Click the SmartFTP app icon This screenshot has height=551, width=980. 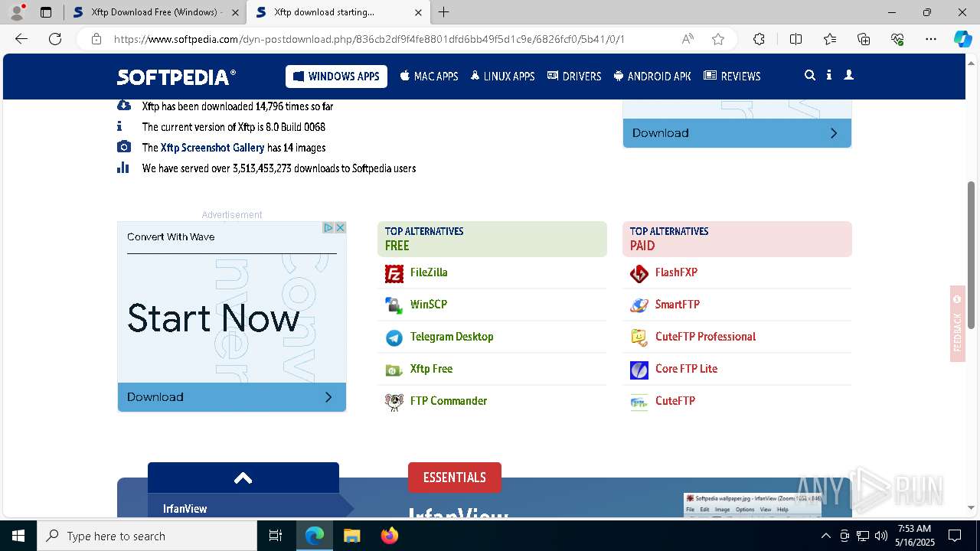click(639, 305)
